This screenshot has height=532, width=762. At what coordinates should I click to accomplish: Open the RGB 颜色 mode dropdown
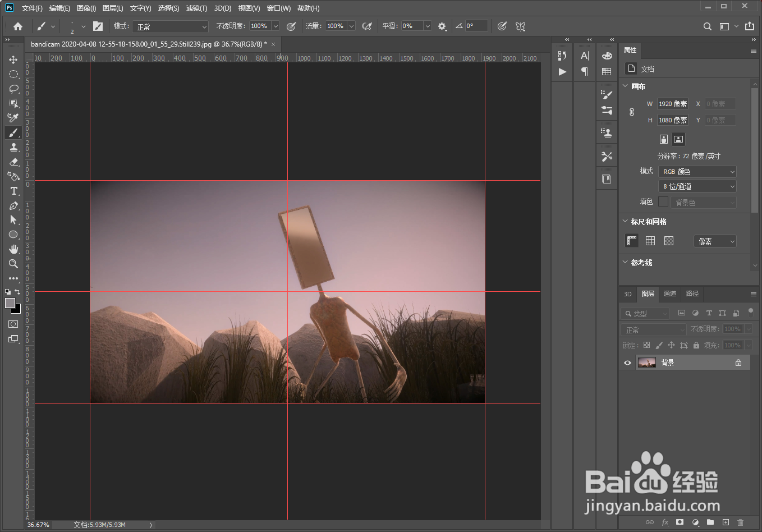697,172
